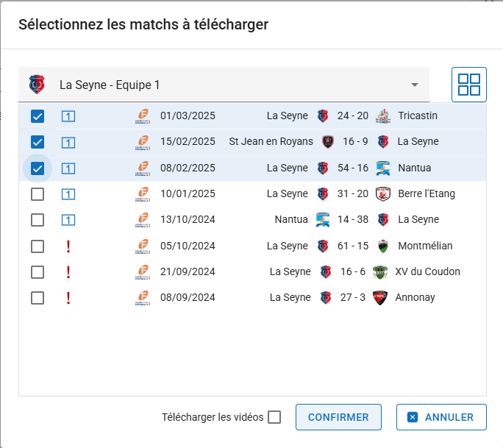The width and height of the screenshot is (503, 448).
Task: Click the red exclamation icon for the Montmélian match
Action: coord(68,246)
